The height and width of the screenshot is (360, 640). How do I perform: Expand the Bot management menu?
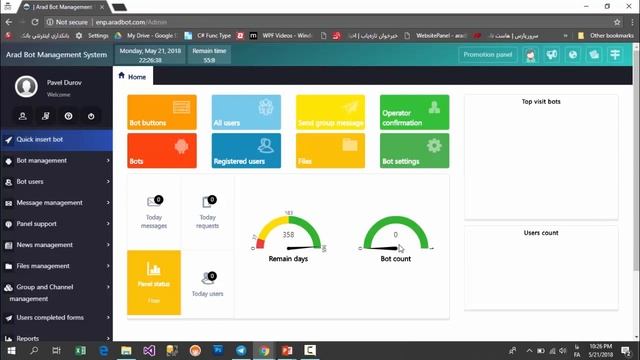[x=56, y=161]
